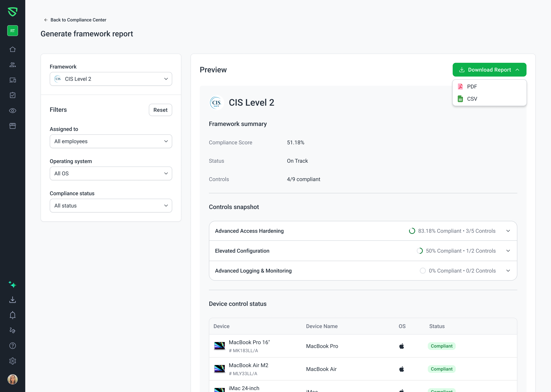Expand the Elevated Configuration row
The height and width of the screenshot is (392, 551).
508,251
